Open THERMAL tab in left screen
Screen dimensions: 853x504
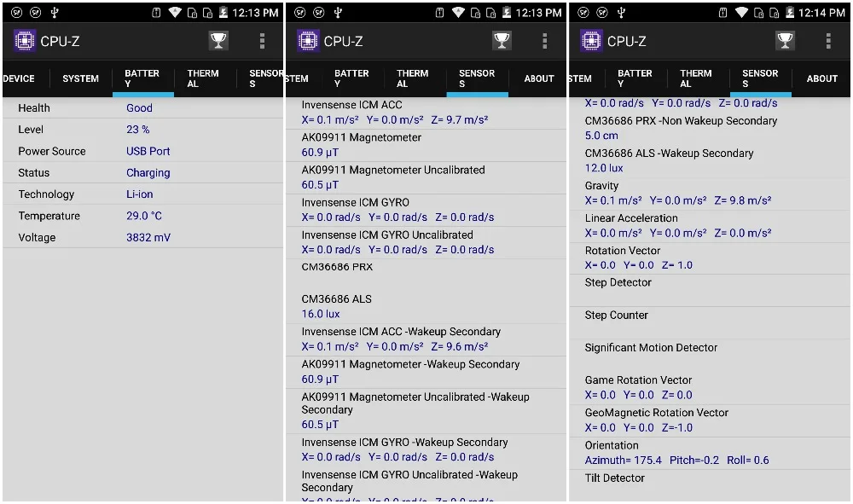[205, 78]
